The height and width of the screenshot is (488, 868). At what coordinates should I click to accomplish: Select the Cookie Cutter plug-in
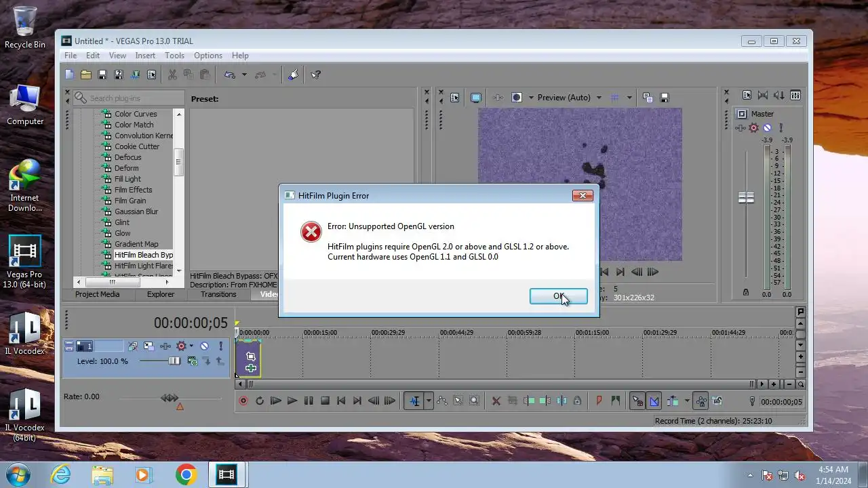click(x=137, y=146)
